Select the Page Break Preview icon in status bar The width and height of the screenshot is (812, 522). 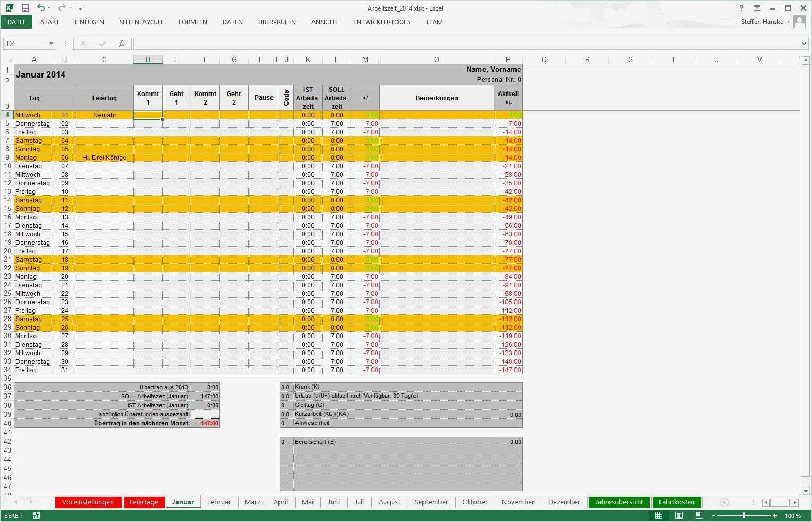(700, 515)
